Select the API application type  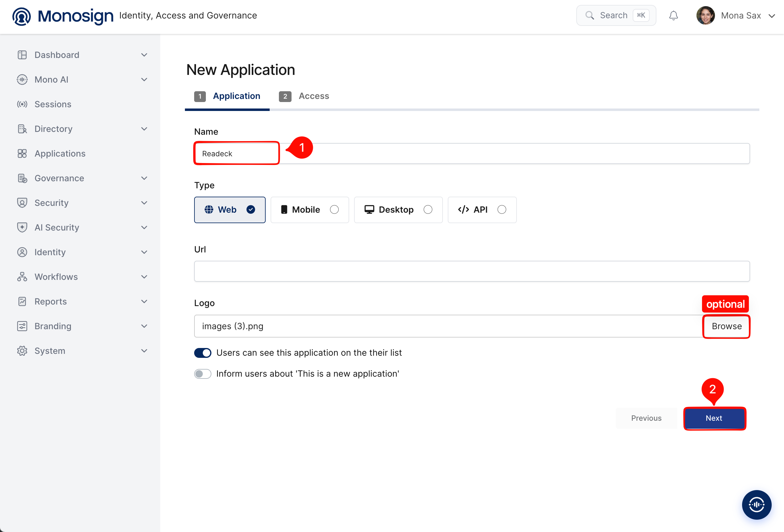pos(482,210)
